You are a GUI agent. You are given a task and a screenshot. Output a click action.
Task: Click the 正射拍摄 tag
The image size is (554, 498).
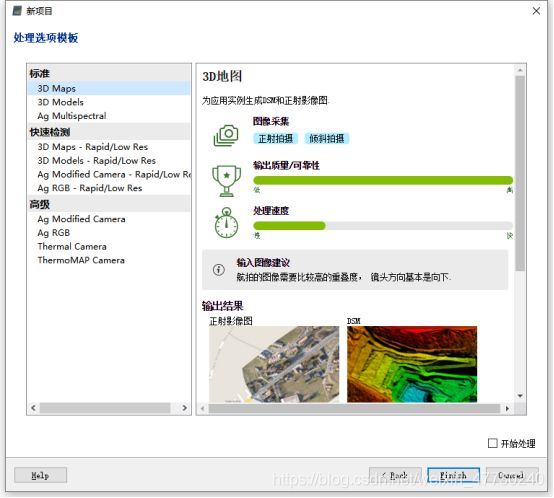click(x=276, y=138)
